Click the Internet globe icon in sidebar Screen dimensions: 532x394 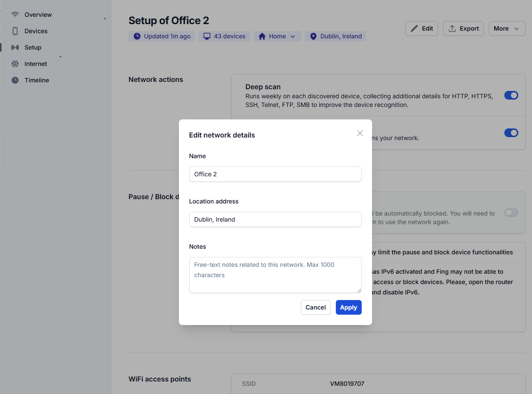15,64
